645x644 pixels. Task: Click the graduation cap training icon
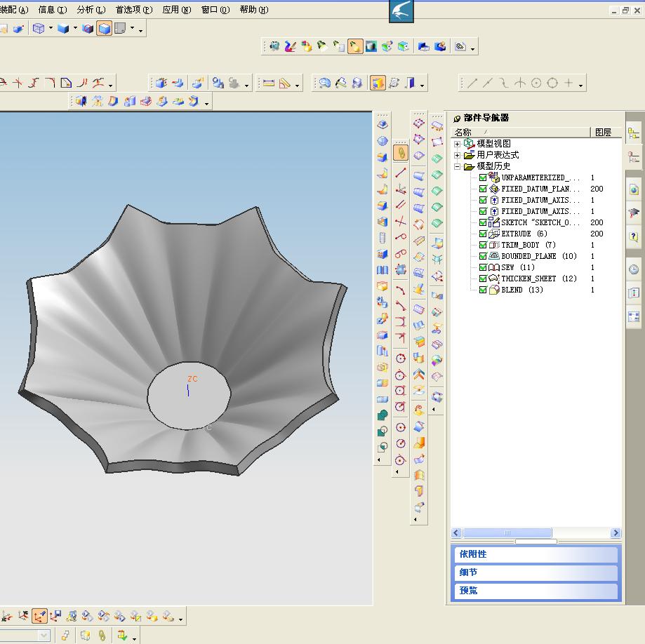click(x=634, y=213)
